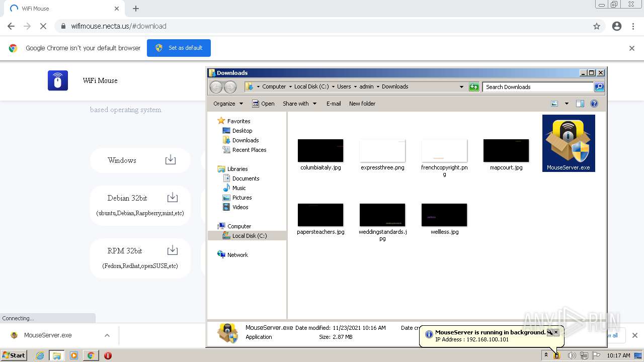
Task: Select expressthree.png thumbnail
Action: point(382,151)
